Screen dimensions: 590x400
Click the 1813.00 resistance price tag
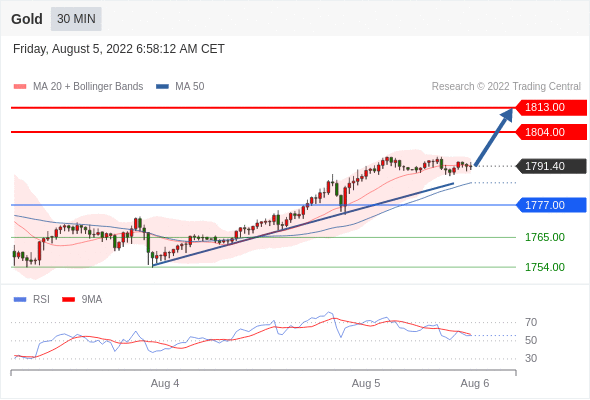coord(551,108)
